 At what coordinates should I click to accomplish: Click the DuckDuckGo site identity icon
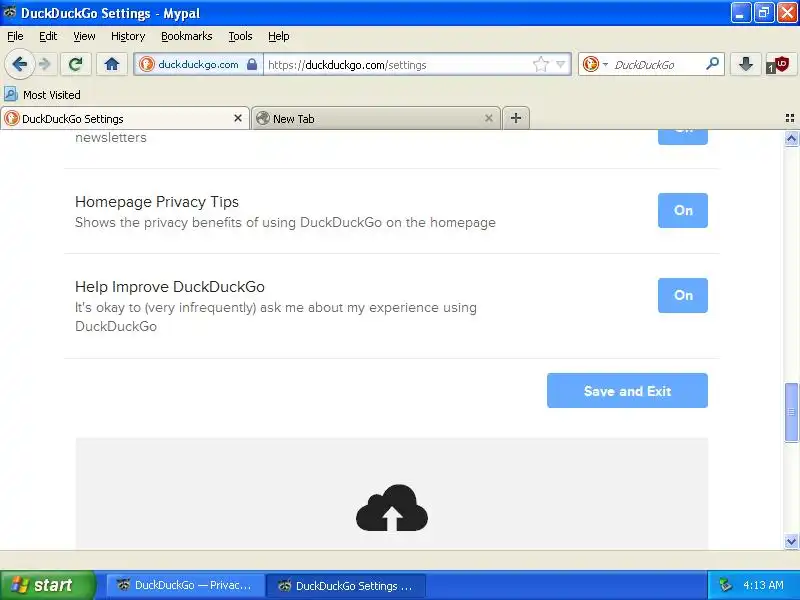(x=147, y=64)
